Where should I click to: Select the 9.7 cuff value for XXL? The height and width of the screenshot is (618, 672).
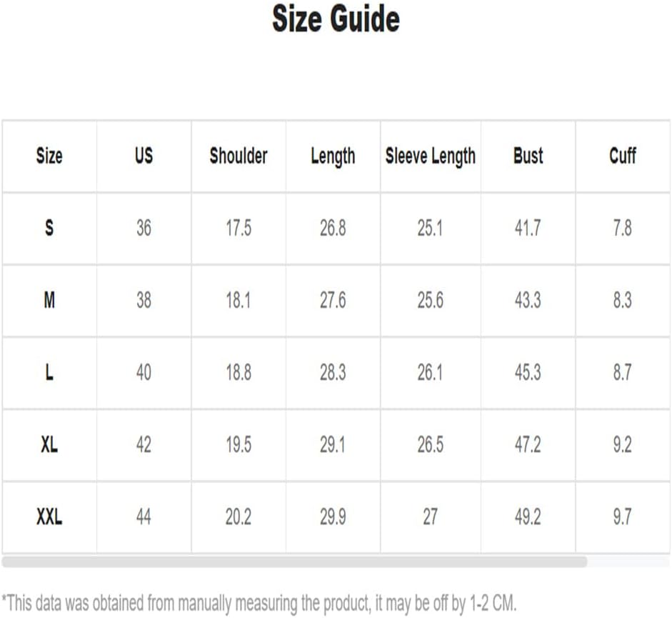pyautogui.click(x=623, y=517)
